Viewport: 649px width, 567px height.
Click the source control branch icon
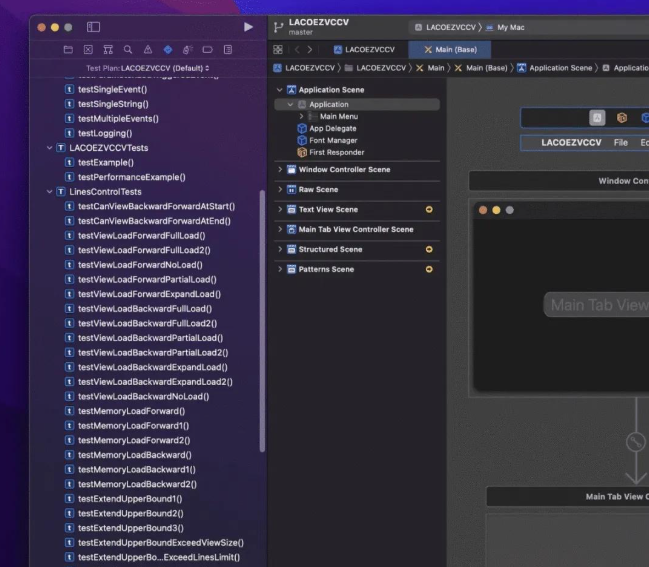pyautogui.click(x=278, y=28)
